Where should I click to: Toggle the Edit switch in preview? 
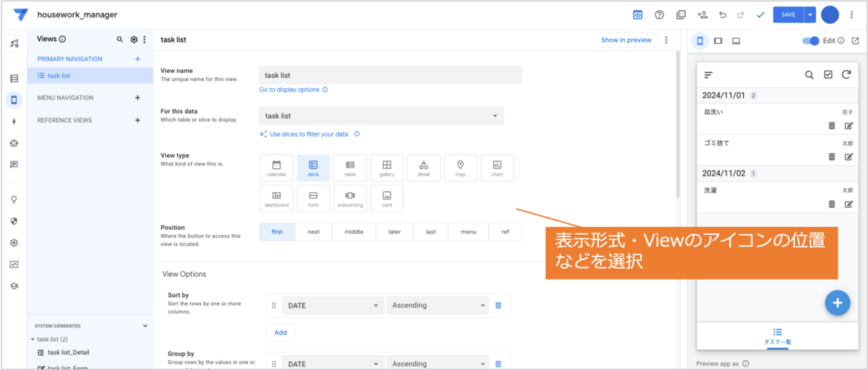[811, 40]
